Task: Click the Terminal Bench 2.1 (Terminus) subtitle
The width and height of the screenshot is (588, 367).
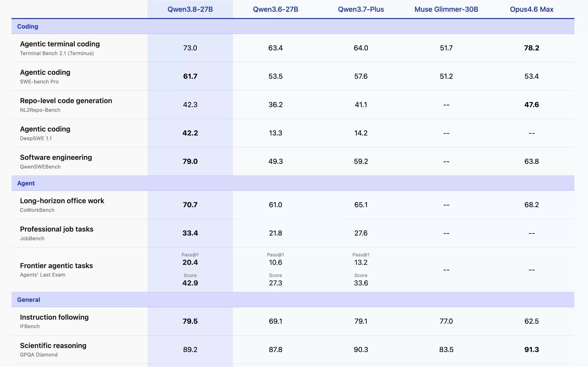Action: point(57,53)
